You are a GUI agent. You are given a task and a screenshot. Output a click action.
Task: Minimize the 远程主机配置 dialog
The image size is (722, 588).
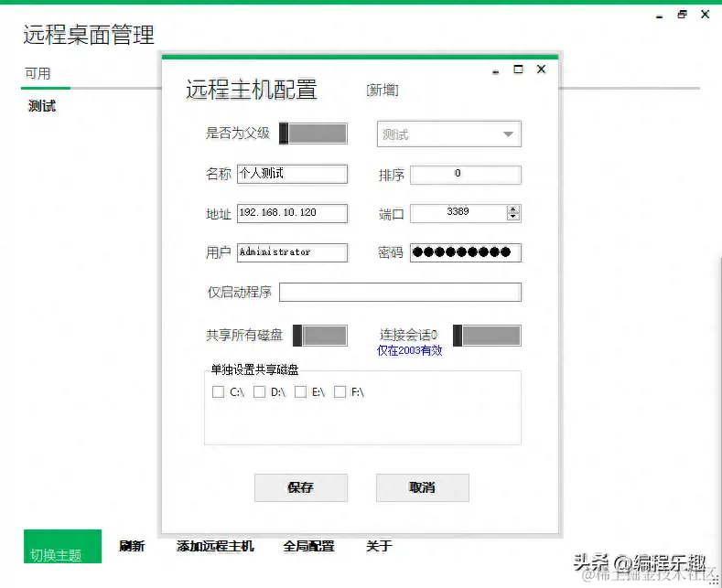pos(496,71)
